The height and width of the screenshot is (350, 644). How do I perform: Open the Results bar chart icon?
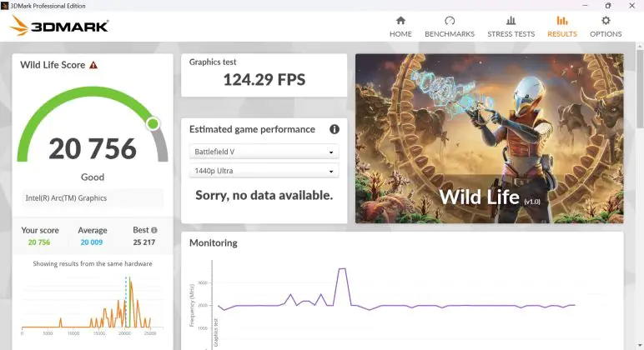562,21
